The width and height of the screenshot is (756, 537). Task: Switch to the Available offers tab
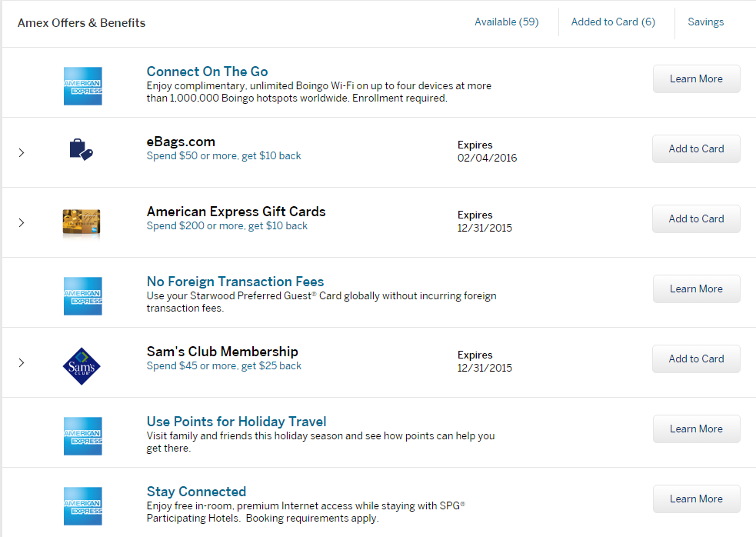(x=506, y=22)
